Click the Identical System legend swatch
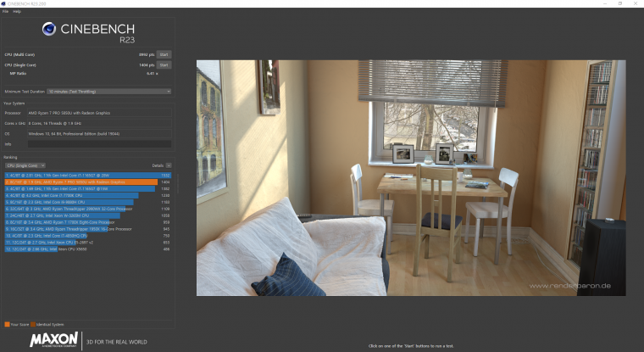Viewport: 644px width, 352px height. [x=33, y=325]
